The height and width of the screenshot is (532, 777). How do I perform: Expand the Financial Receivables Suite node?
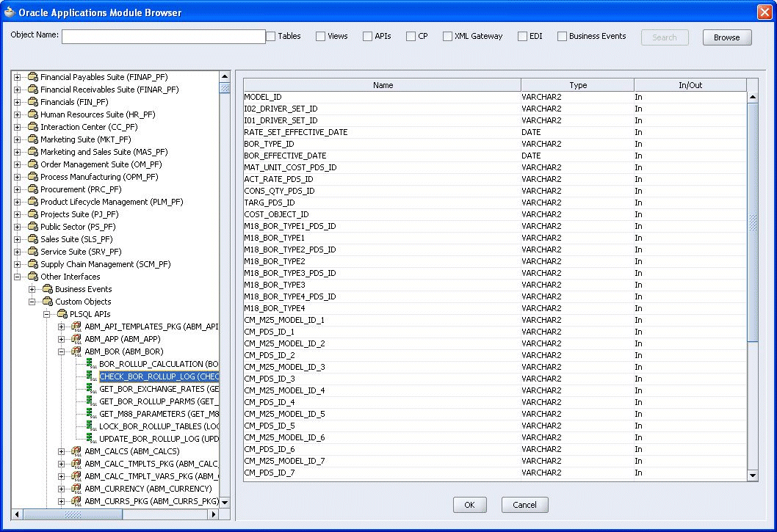point(18,90)
